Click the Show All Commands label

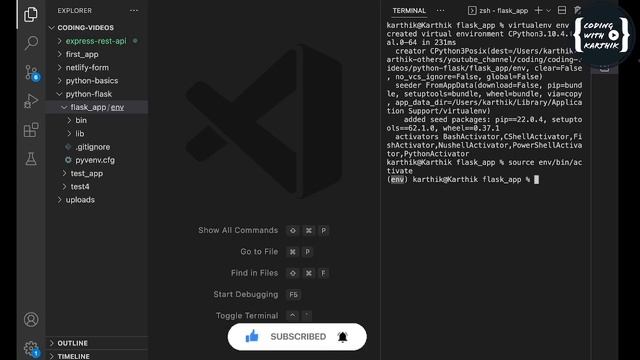[x=238, y=231]
